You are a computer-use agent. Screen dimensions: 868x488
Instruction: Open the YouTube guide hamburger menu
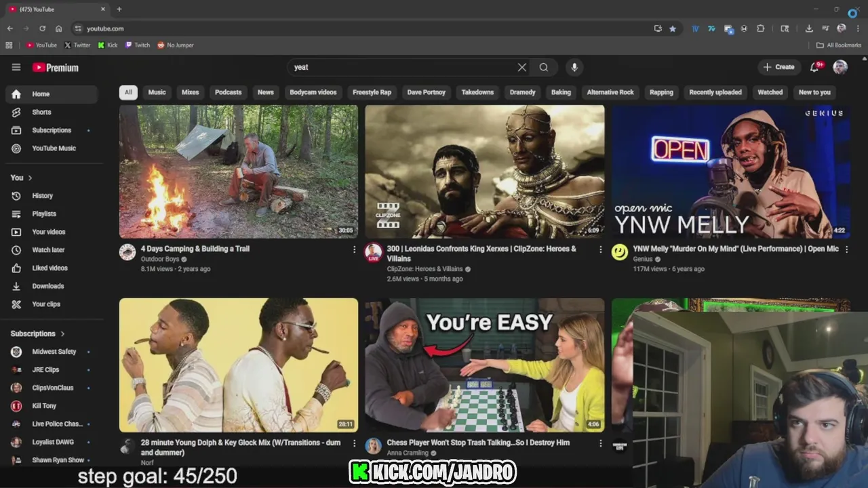[x=16, y=67]
